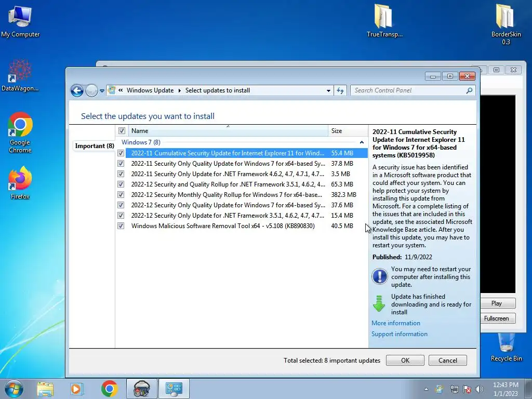Click the Windows 7 (8) group label
Image resolution: width=532 pixels, height=399 pixels.
pos(141,142)
